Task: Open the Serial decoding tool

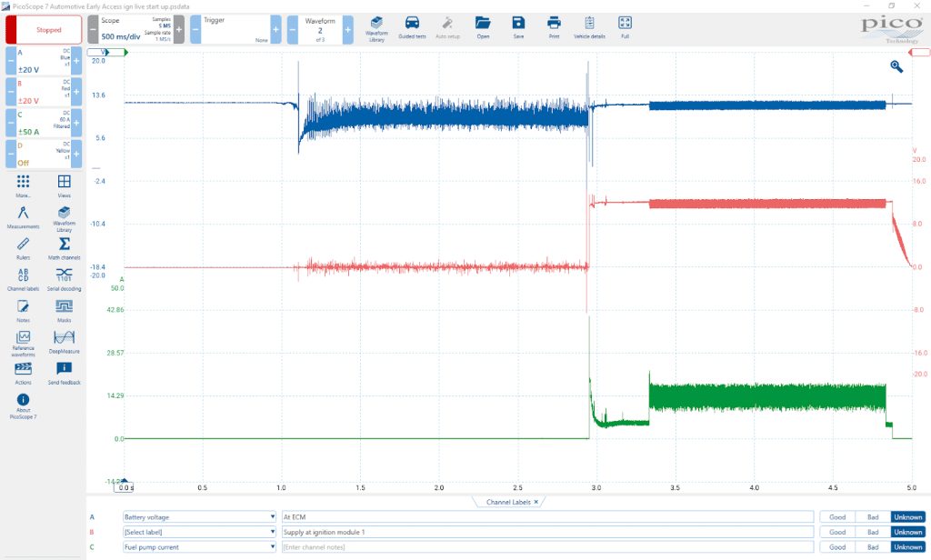Action: (x=65, y=279)
